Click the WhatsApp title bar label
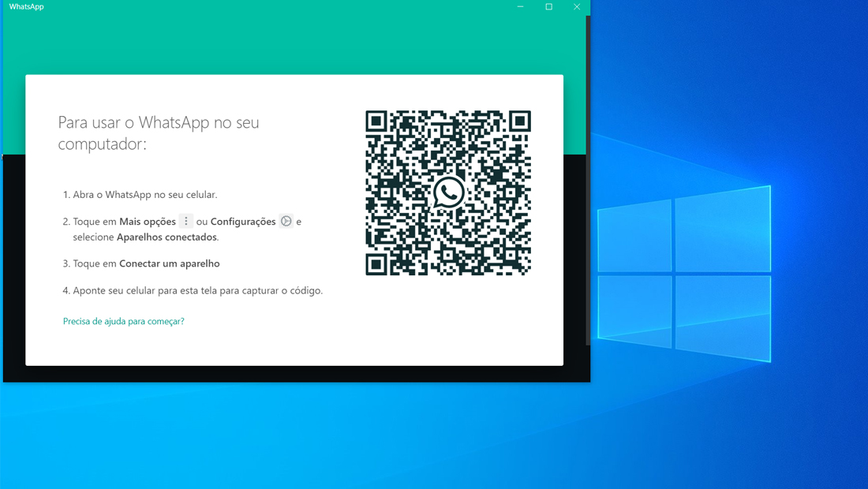 point(27,6)
